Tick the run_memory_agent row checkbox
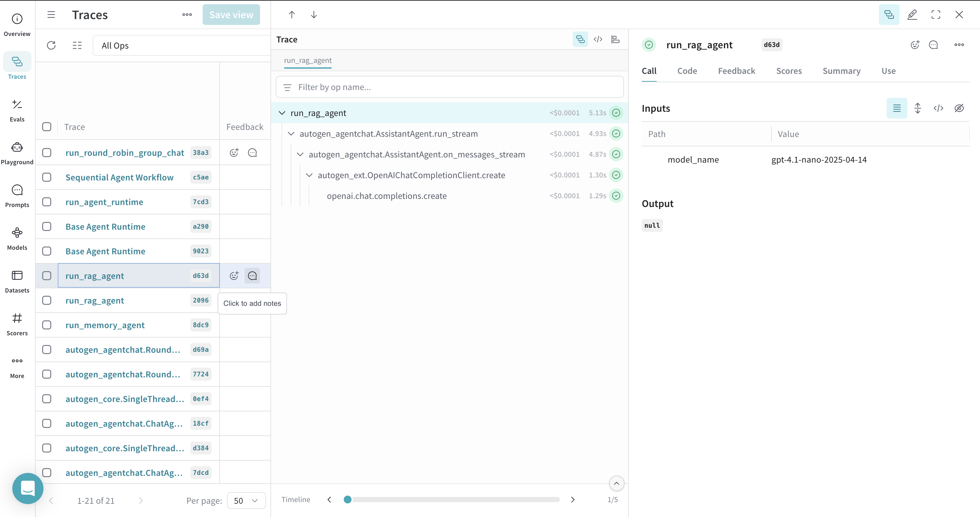The height and width of the screenshot is (517, 980). coord(47,325)
